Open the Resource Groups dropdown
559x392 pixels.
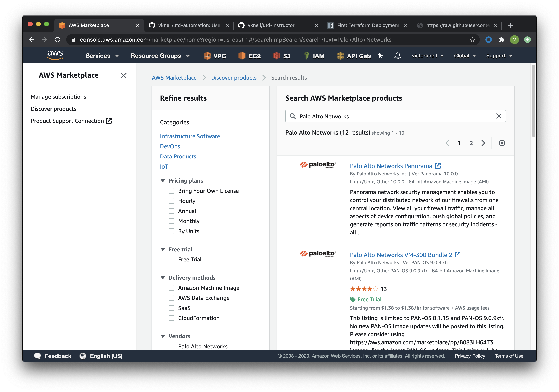(160, 56)
